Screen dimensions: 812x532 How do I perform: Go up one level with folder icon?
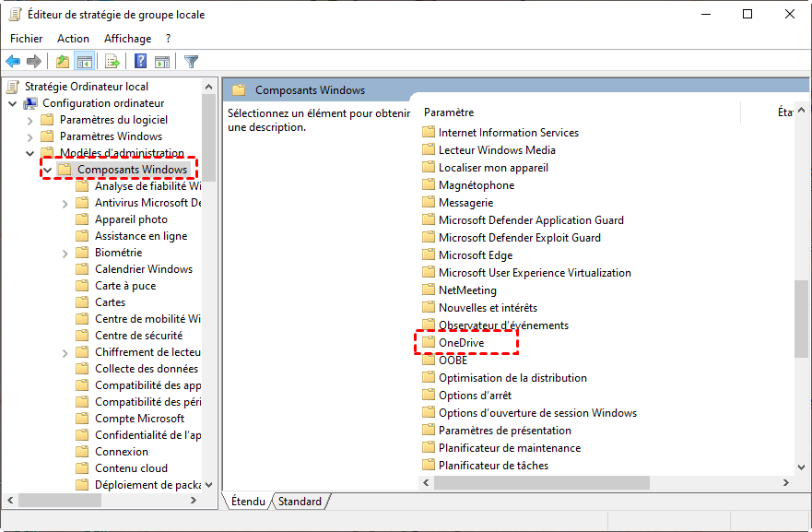click(x=62, y=62)
